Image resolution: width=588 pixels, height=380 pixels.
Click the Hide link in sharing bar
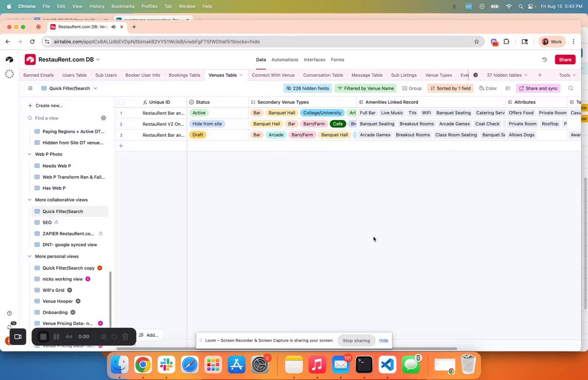384,341
